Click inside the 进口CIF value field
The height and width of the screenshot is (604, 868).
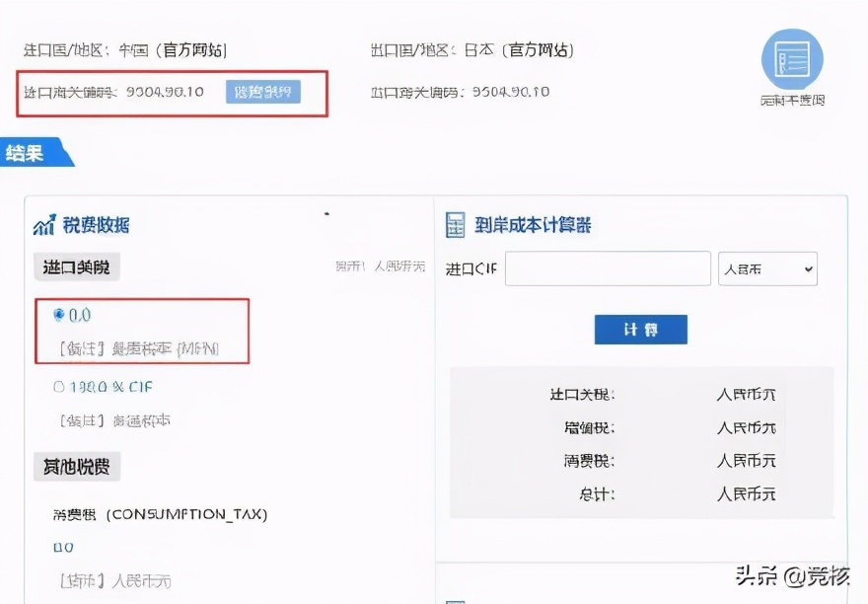(x=607, y=269)
